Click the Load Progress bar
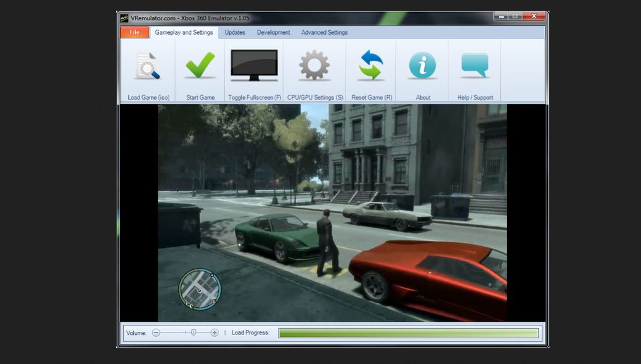Screen dimensions: 641x364 (x=408, y=333)
